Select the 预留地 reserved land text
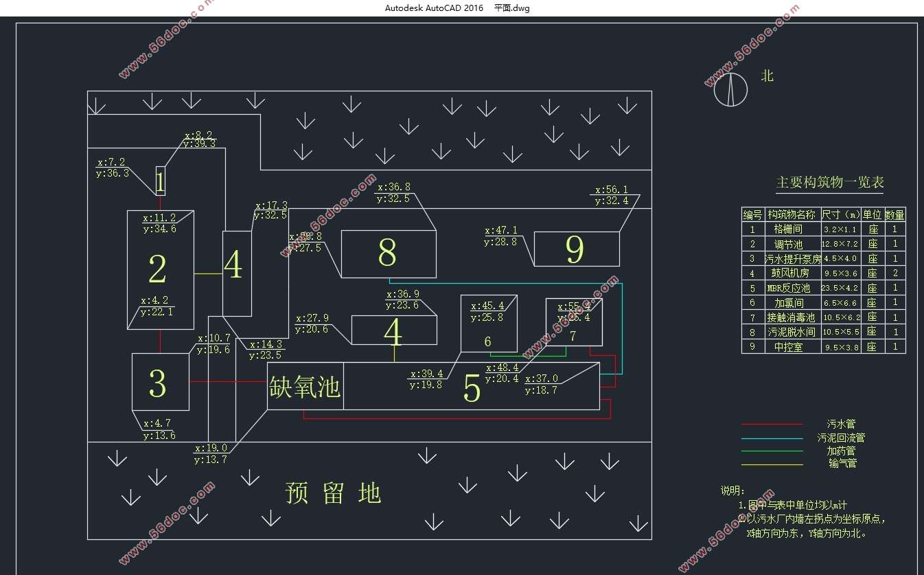This screenshot has width=924, height=575. pyautogui.click(x=333, y=493)
